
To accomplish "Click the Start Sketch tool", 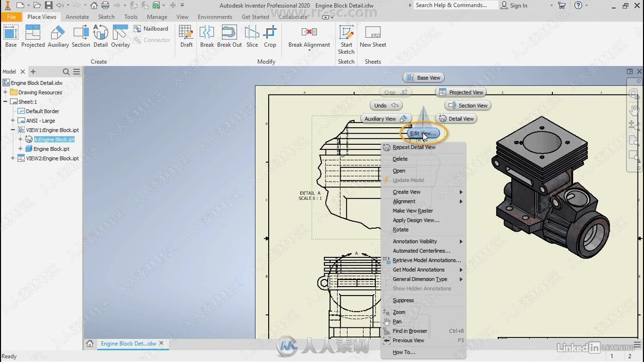I will coord(346,40).
